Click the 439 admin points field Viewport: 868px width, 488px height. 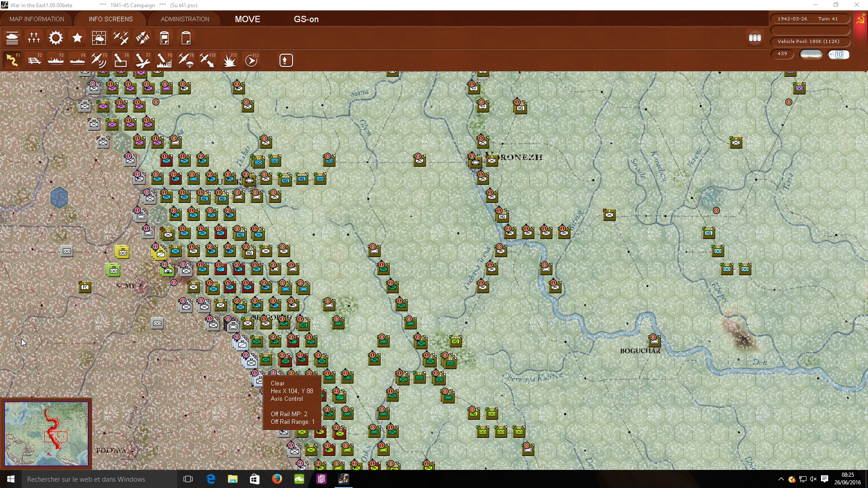[x=782, y=54]
